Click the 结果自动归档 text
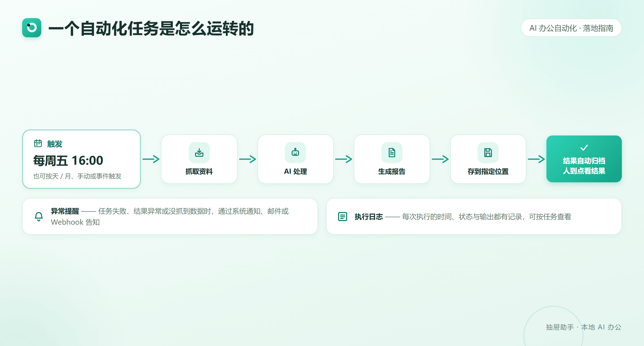Viewport: 644px width, 346px height. 584,161
